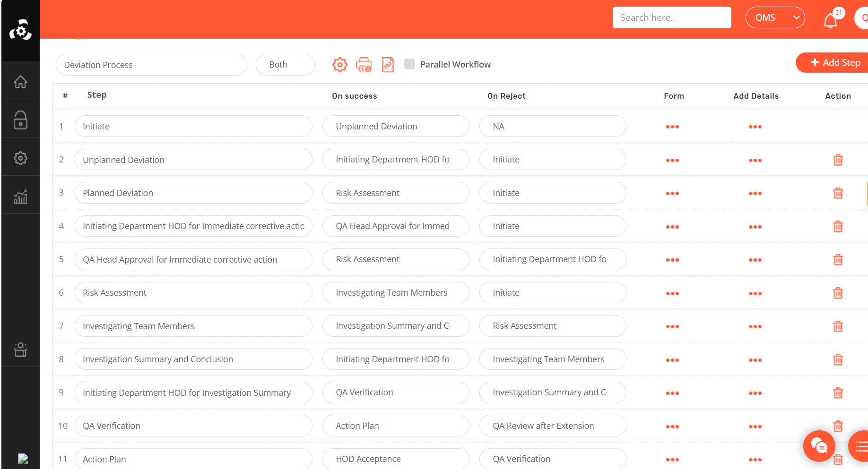This screenshot has width=868, height=469.
Task: Open On Reject dropdown showing NA
Action: 553,126
